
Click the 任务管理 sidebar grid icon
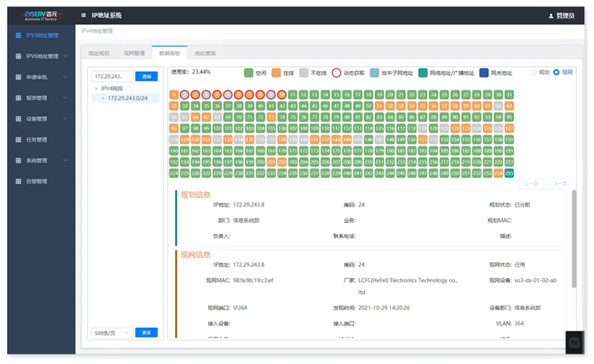pos(18,140)
